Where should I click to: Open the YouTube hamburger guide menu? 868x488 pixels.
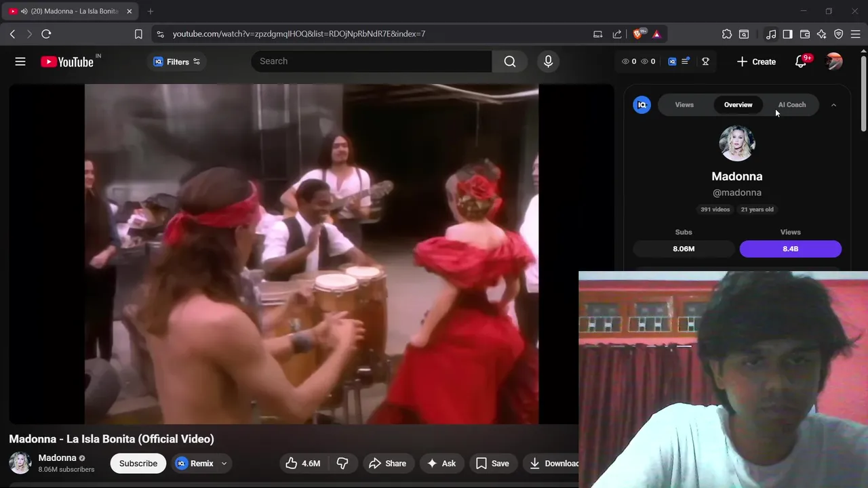20,62
